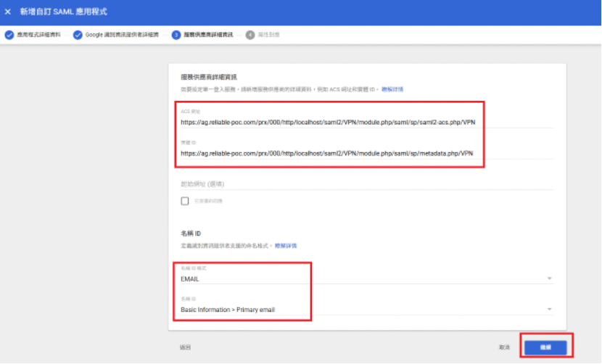The height and width of the screenshot is (364, 602).
Task: Open the learn more link under service provider details
Action: (x=392, y=89)
